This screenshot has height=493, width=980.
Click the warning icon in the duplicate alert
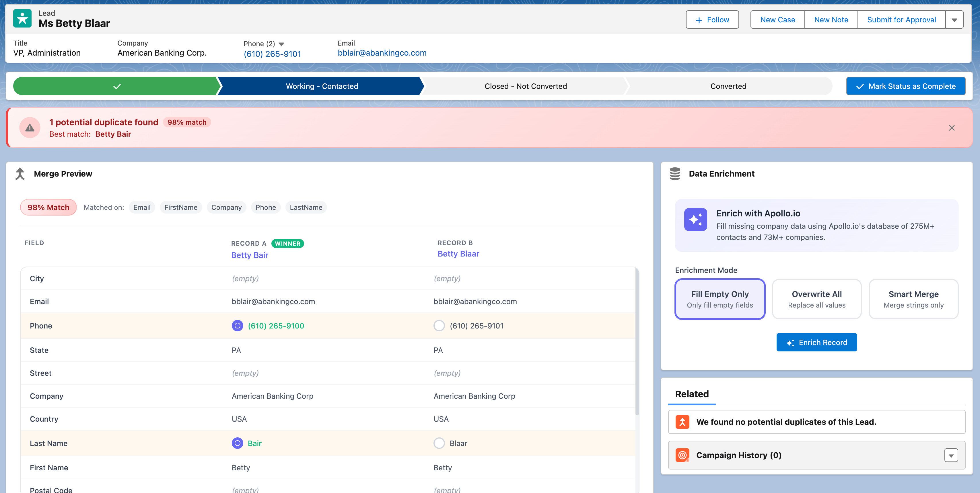tap(30, 127)
